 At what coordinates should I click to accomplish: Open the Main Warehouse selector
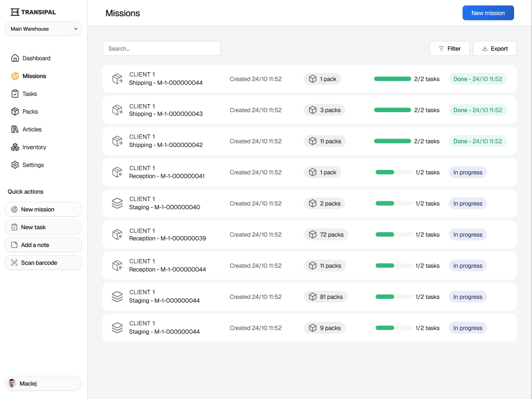tap(43, 28)
